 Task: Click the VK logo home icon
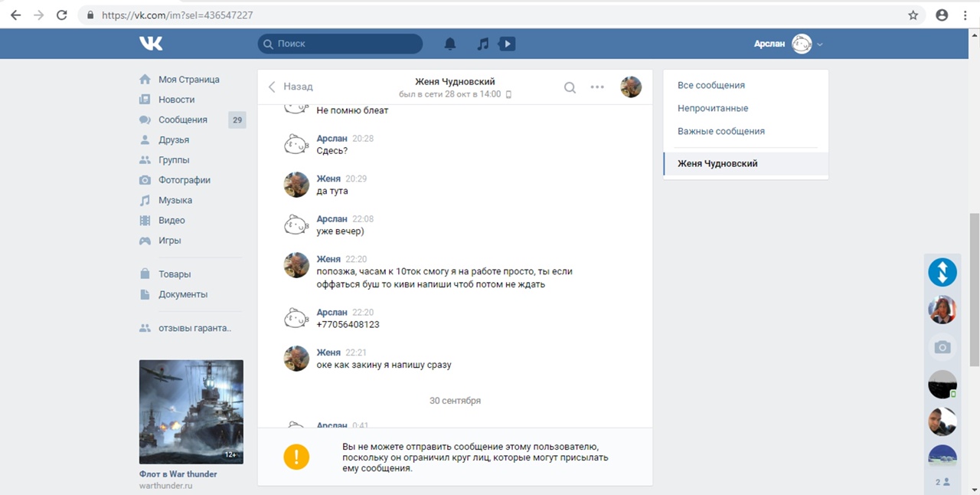click(x=151, y=44)
